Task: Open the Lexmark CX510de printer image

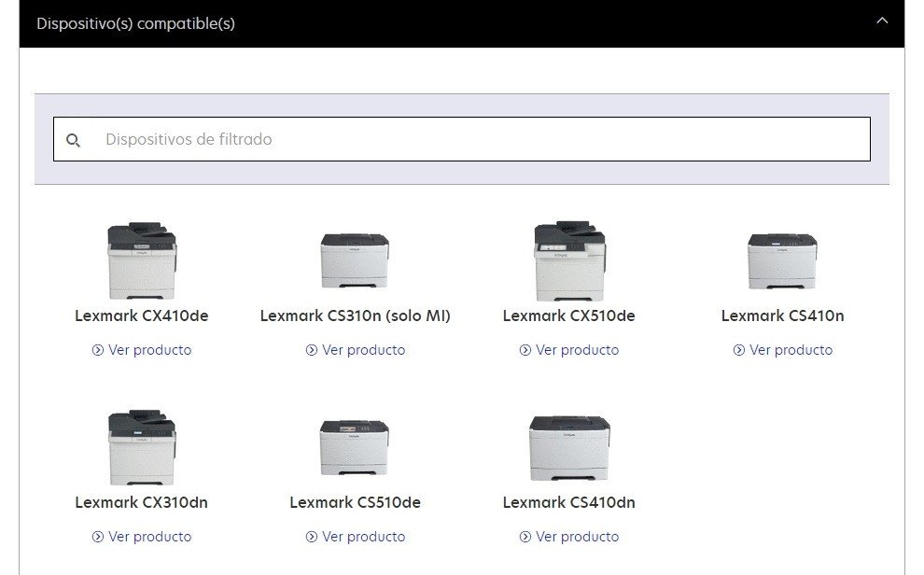Action: (568, 260)
